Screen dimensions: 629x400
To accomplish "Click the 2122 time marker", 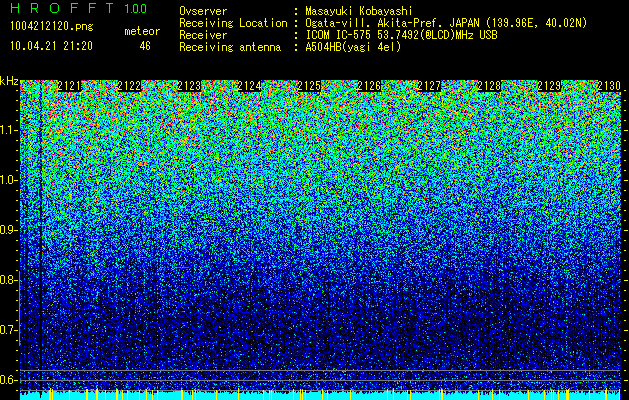I will tap(129, 85).
